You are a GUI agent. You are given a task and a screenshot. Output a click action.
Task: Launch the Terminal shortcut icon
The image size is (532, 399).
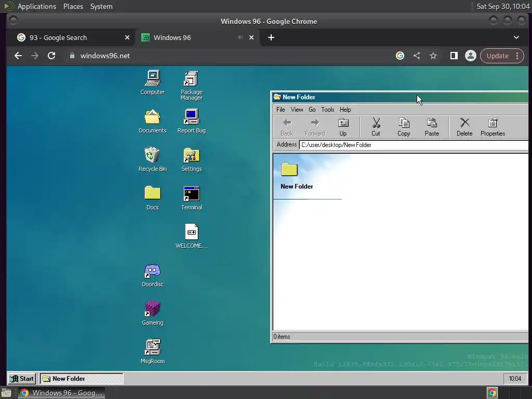pyautogui.click(x=191, y=197)
